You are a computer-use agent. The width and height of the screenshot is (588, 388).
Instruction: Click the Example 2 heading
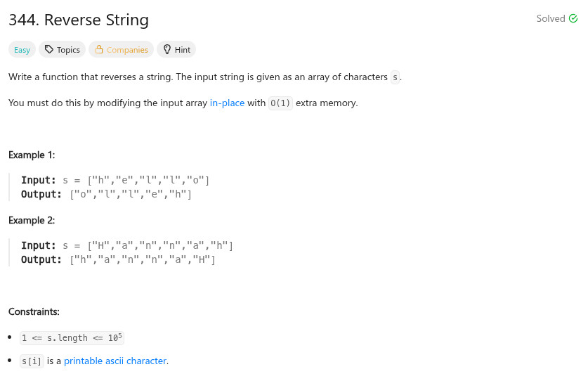point(32,221)
